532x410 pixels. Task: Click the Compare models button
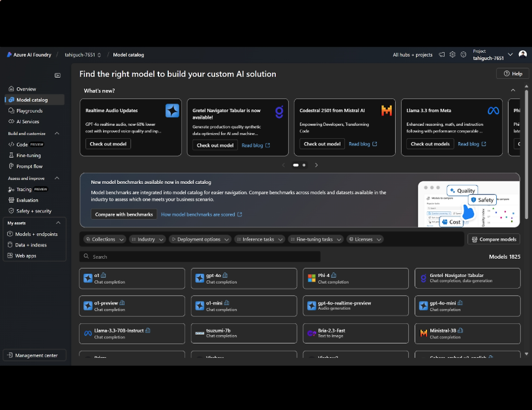(x=494, y=239)
